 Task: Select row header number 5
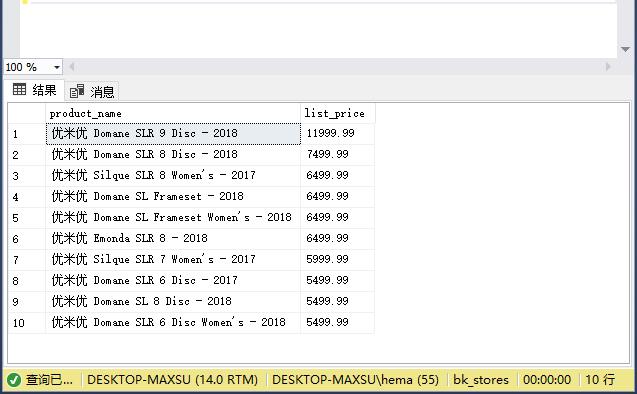[x=27, y=218]
